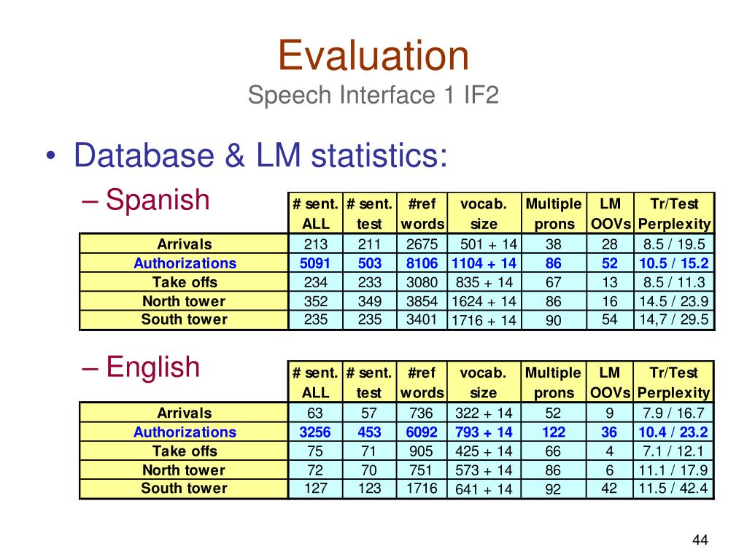Click English Multiple prons column header

(x=553, y=382)
